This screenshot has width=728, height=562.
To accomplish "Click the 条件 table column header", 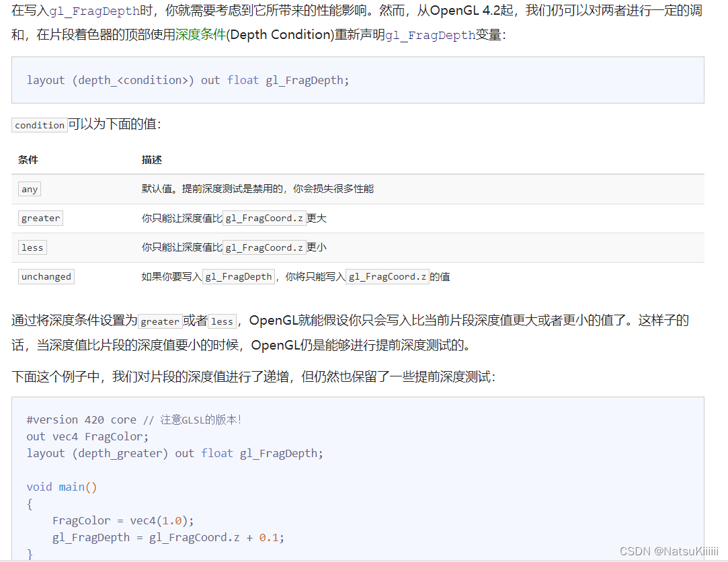I will coord(28,159).
